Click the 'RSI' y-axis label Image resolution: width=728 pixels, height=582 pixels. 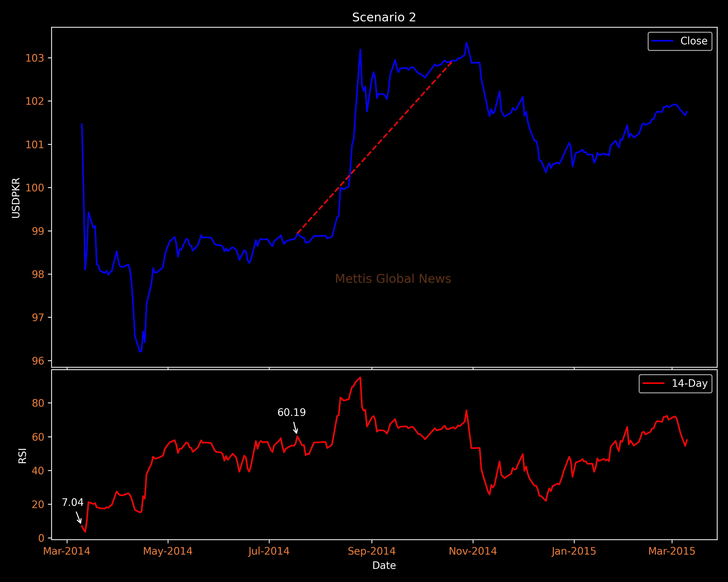pos(22,456)
